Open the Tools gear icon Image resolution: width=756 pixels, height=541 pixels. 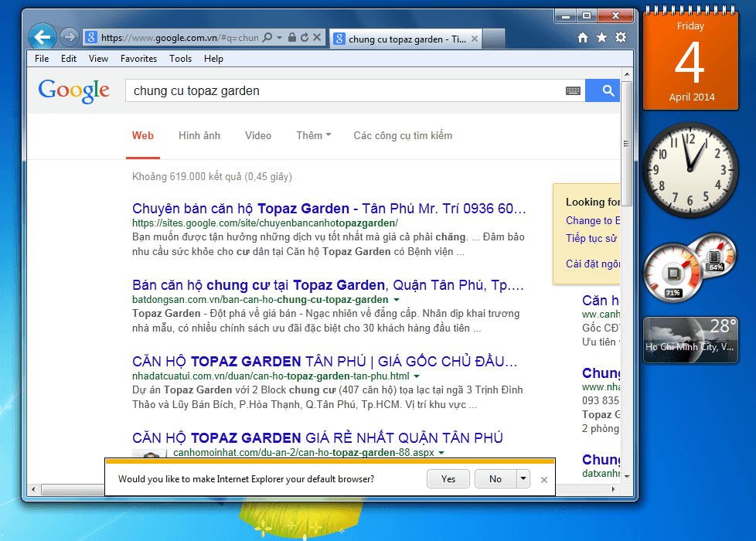pyautogui.click(x=621, y=38)
